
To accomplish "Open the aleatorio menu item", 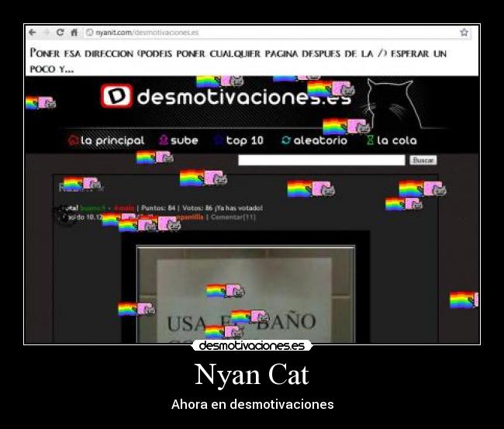I will 320,140.
